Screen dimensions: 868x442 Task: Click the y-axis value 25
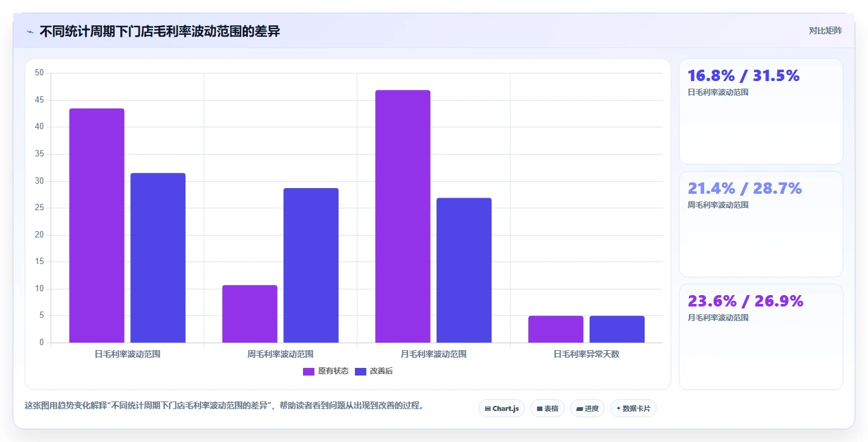coord(39,208)
